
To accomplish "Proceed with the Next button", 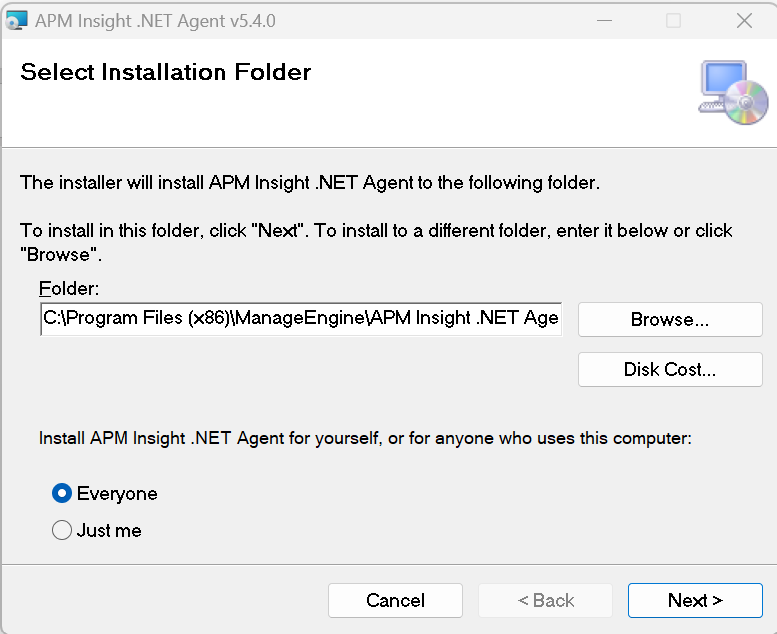I will (x=695, y=600).
